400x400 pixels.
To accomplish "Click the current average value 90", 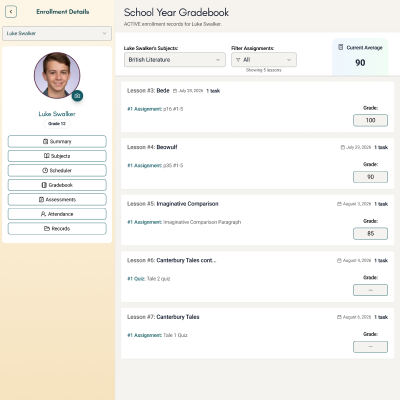I will coord(360,63).
